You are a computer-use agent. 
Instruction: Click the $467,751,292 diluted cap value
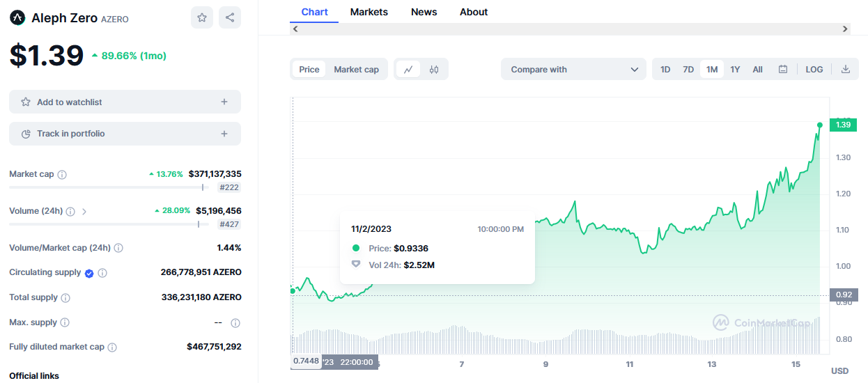point(215,347)
